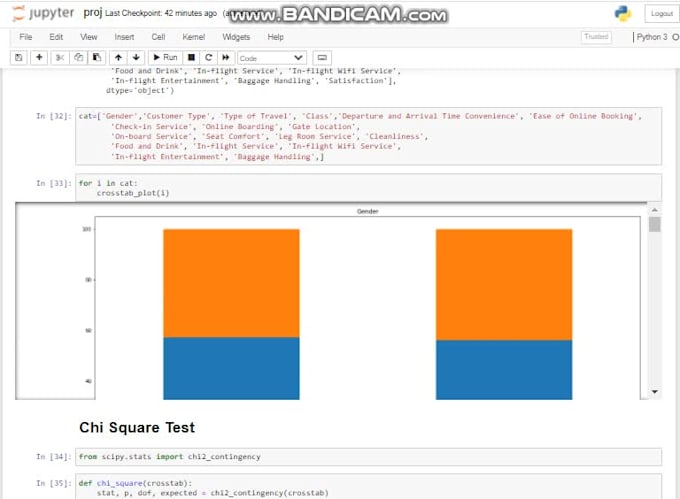Click the Chi Square Test heading
This screenshot has width=680, height=499.
(137, 427)
